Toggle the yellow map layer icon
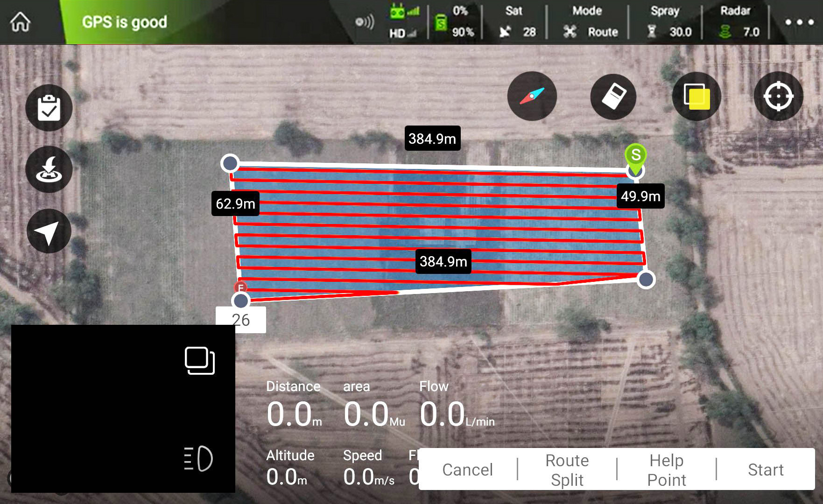 (x=696, y=96)
